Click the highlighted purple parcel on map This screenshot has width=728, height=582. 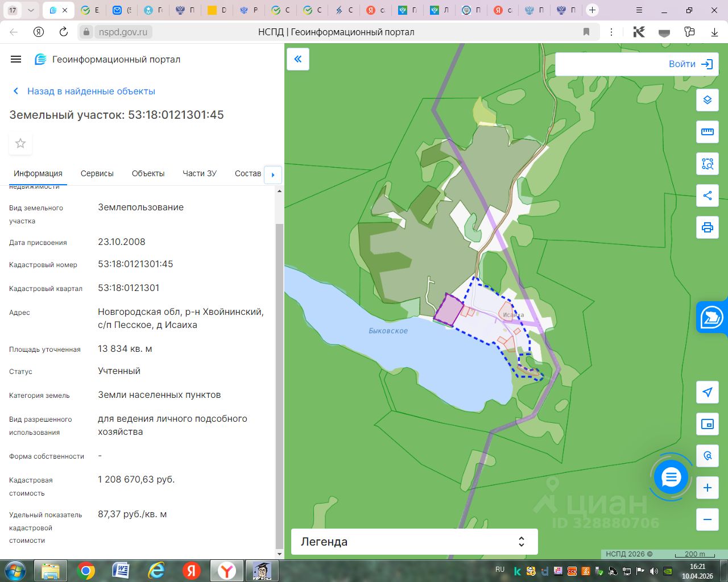coord(449,310)
